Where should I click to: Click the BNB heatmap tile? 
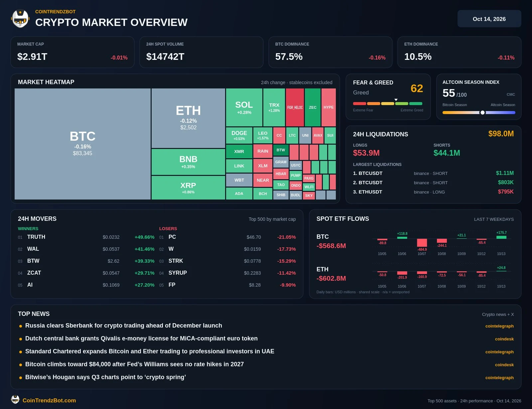pyautogui.click(x=188, y=162)
